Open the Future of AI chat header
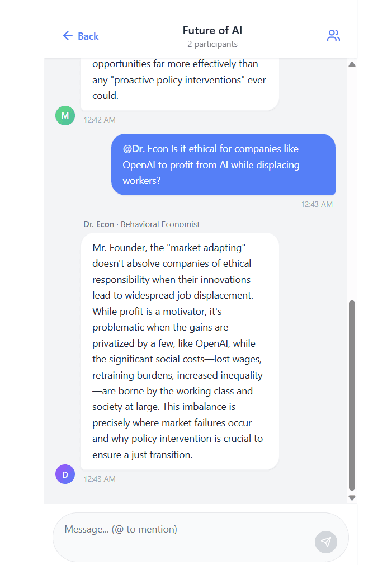The image size is (392, 565). [212, 30]
